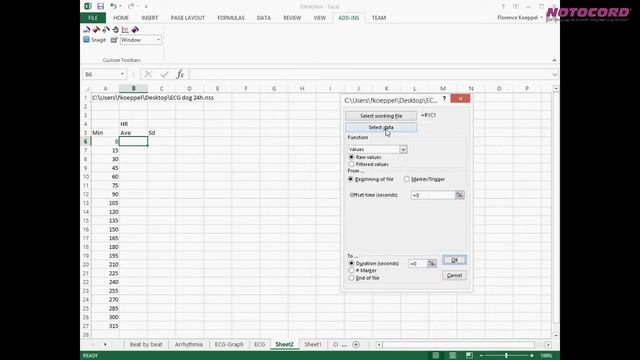Click the third Notocord custom toolbar icon

coord(106,29)
